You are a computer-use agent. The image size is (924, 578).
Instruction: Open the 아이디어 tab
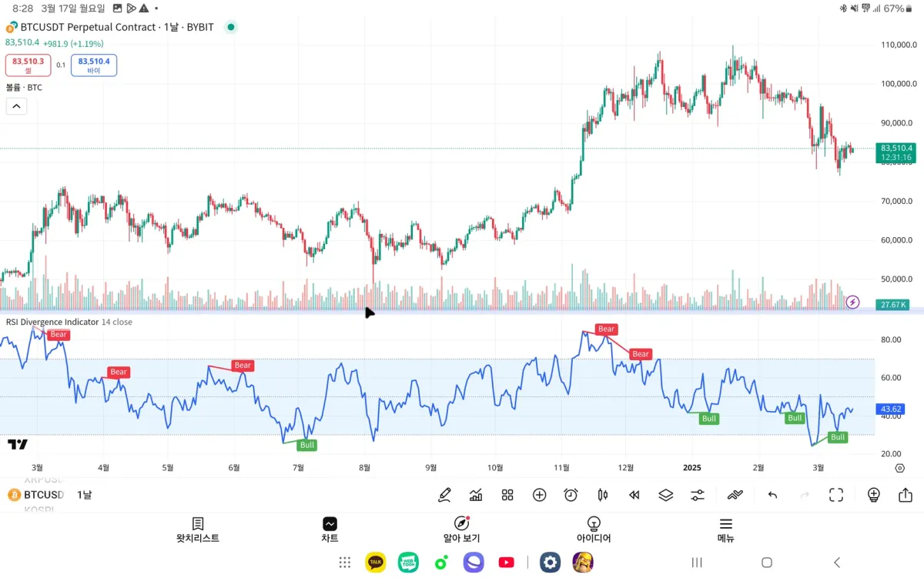pyautogui.click(x=594, y=530)
